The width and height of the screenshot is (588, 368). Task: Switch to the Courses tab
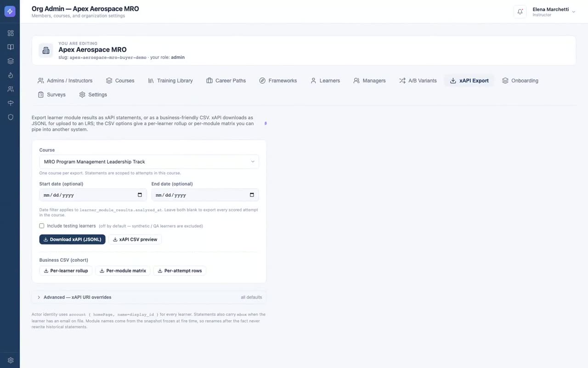(x=120, y=80)
